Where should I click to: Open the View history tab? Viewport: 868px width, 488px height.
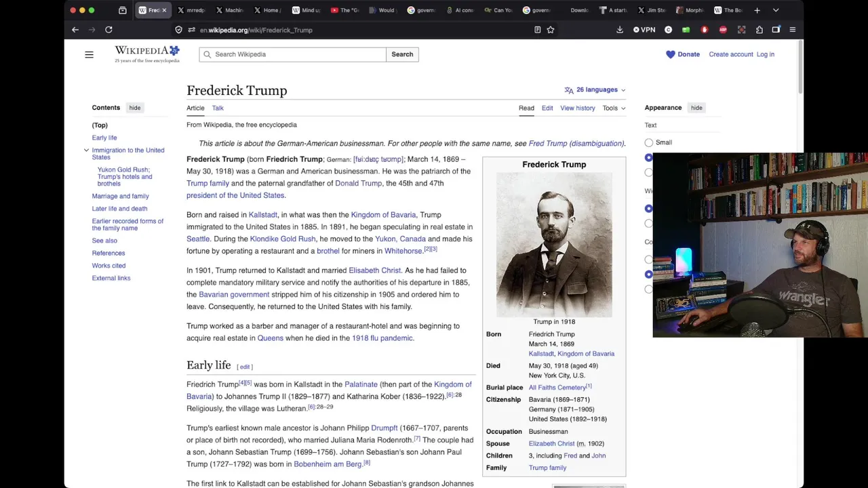(x=578, y=108)
